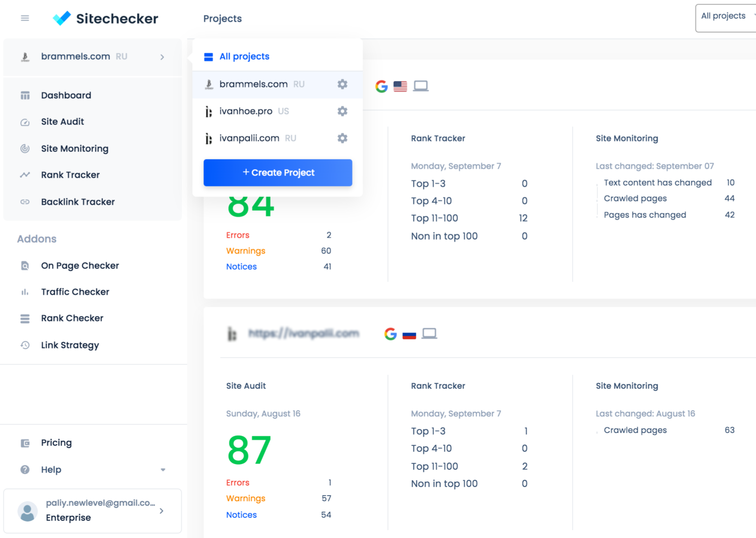Click Errors with count 1
The width and height of the screenshot is (756, 538).
(279, 483)
